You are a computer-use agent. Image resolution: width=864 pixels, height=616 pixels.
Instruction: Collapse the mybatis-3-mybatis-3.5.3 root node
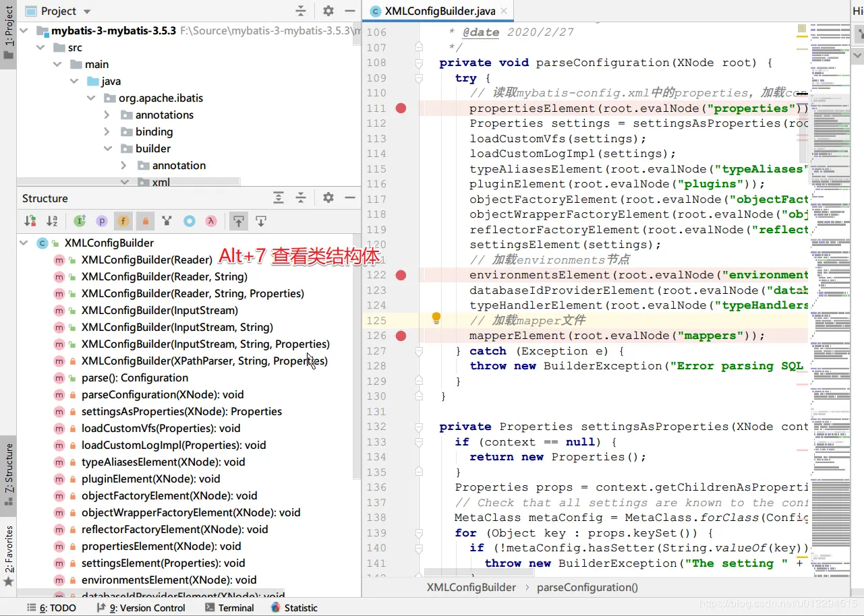click(x=24, y=31)
